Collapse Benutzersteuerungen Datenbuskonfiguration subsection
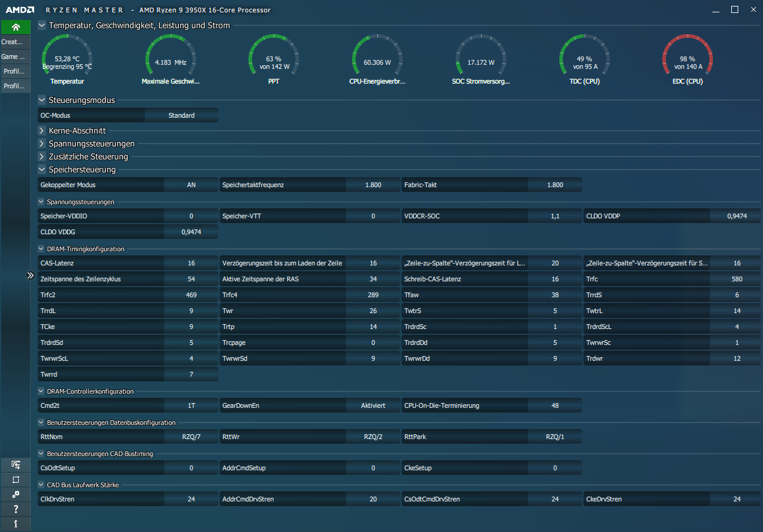This screenshot has width=763, height=532. [41, 423]
